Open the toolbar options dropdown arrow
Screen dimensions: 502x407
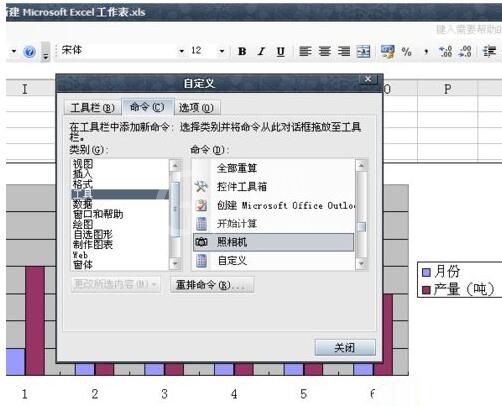coord(46,53)
